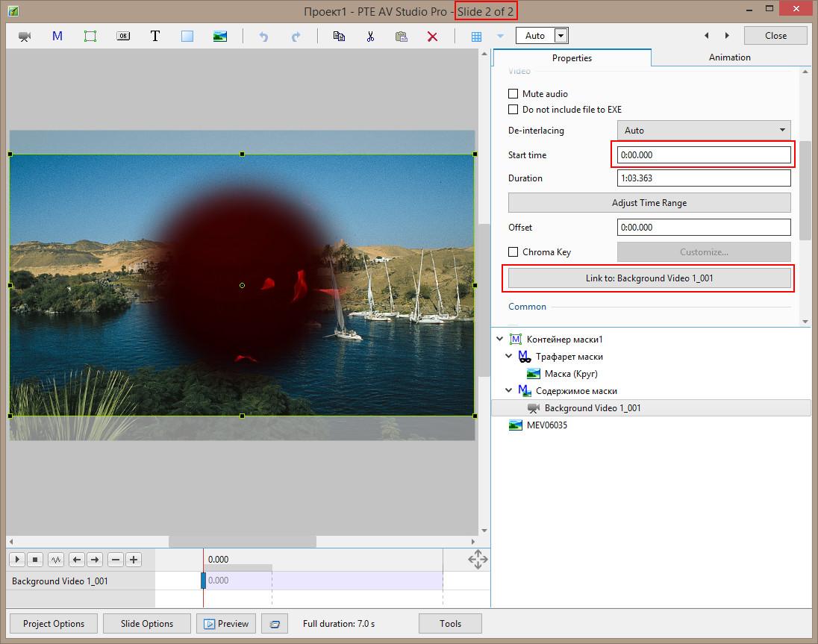Open Slide Options
Viewport: 818px width, 644px height.
(x=146, y=624)
